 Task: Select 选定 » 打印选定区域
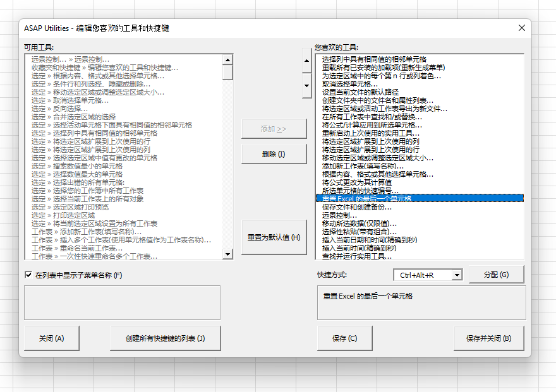[63, 215]
